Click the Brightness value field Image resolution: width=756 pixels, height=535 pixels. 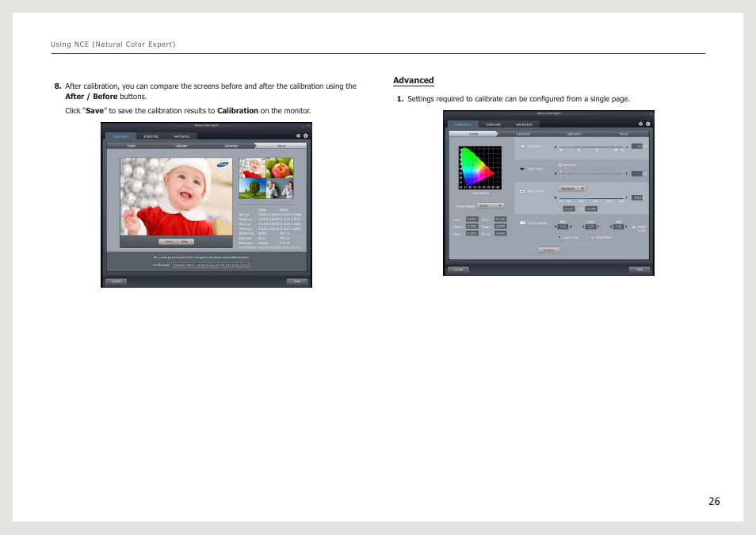click(637, 146)
